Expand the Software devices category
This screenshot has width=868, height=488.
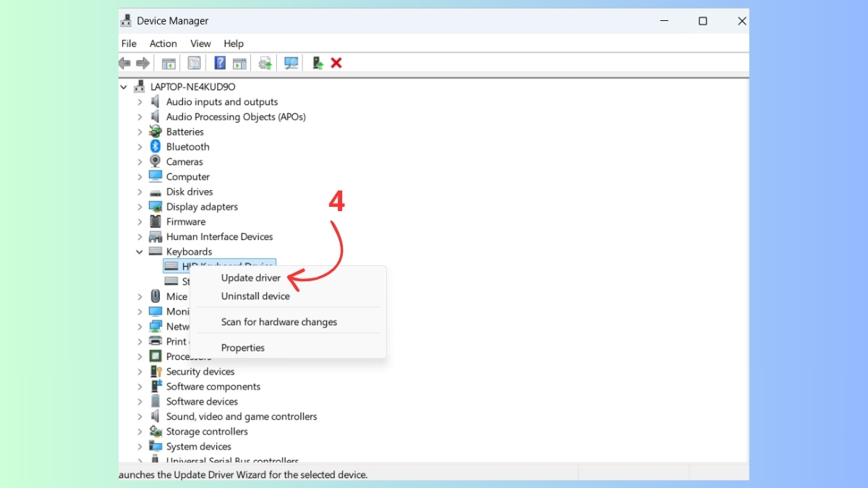pos(140,401)
